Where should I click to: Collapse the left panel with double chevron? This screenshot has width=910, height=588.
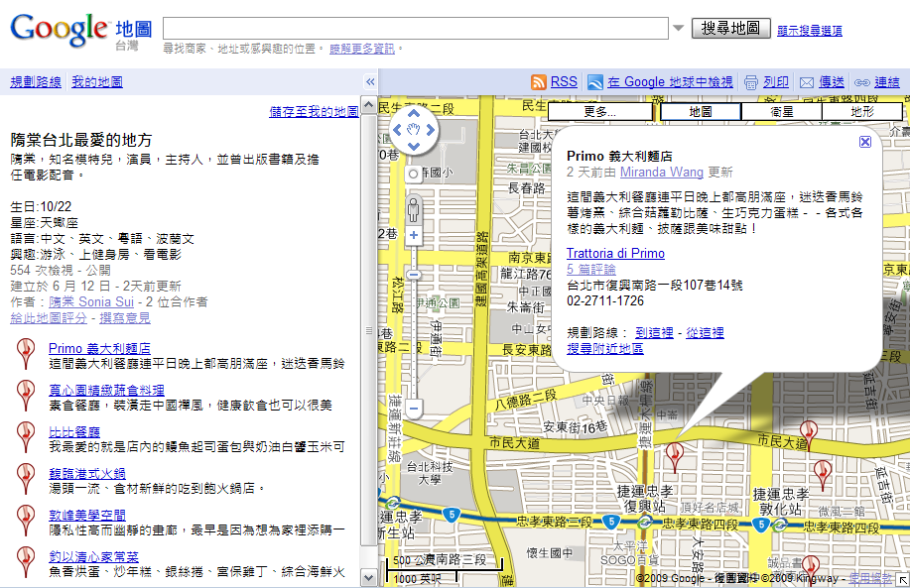click(x=370, y=81)
